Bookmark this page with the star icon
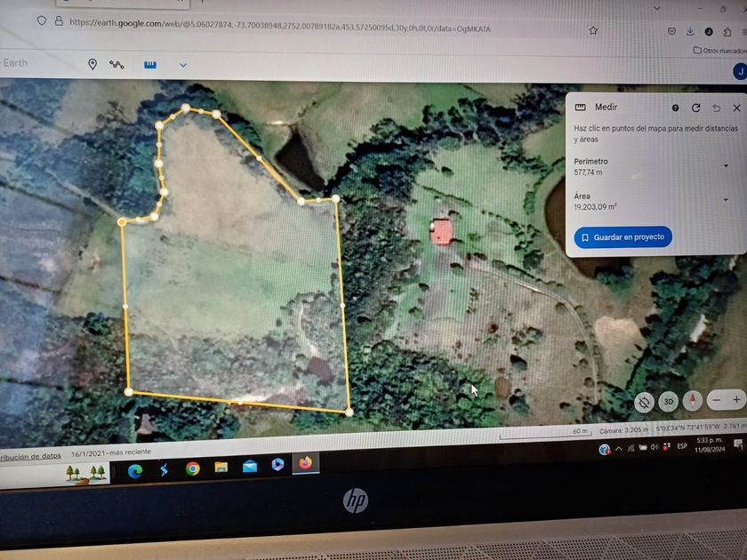This screenshot has height=560, width=747. pos(593,30)
